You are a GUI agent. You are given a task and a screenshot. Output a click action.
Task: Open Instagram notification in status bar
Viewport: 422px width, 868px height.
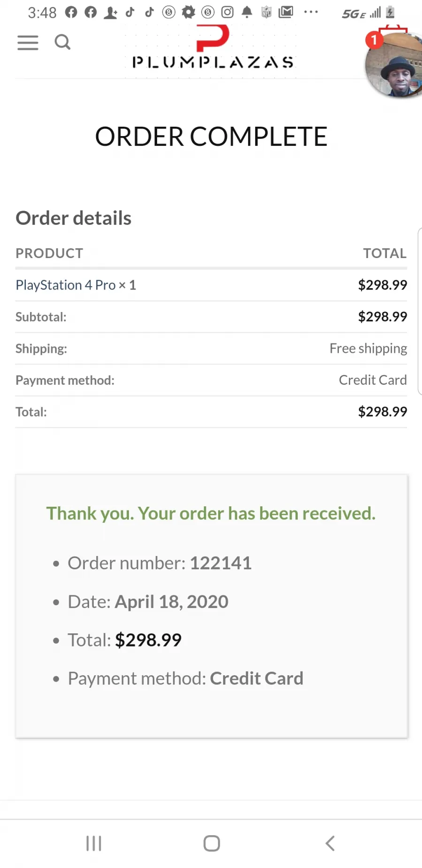[227, 12]
